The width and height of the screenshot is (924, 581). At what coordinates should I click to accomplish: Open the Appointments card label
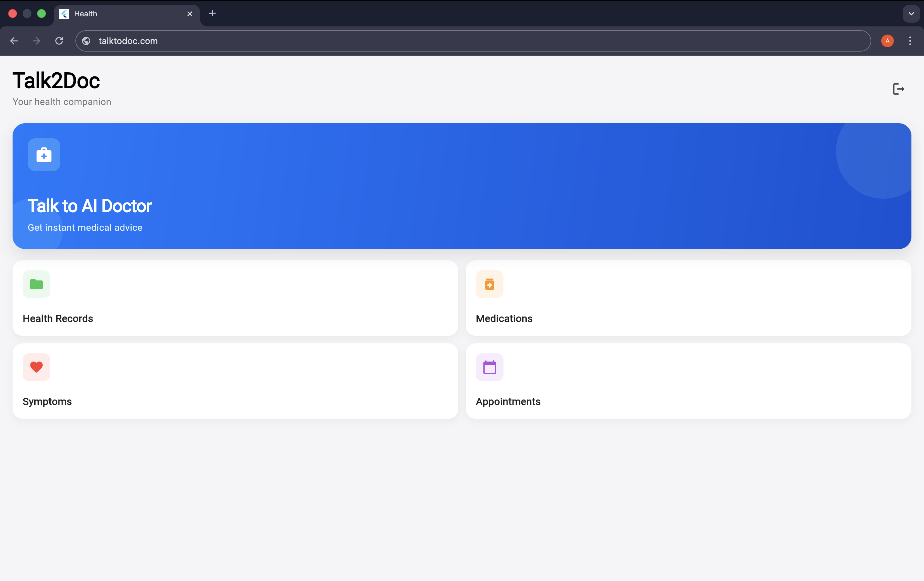[508, 401]
